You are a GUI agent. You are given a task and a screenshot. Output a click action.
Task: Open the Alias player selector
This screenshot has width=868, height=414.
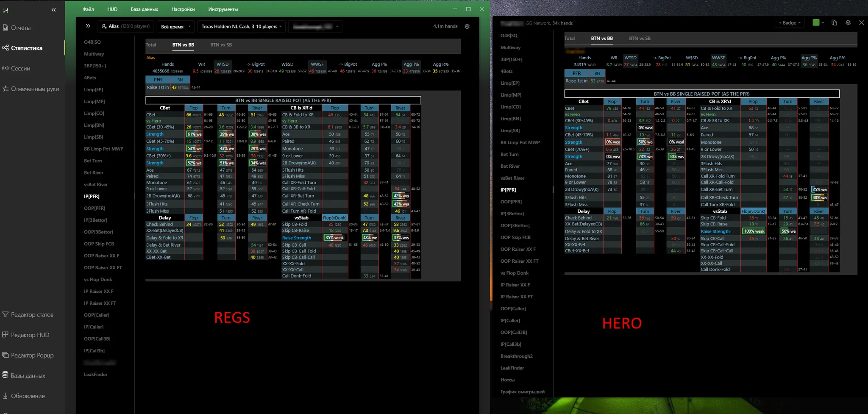[126, 26]
